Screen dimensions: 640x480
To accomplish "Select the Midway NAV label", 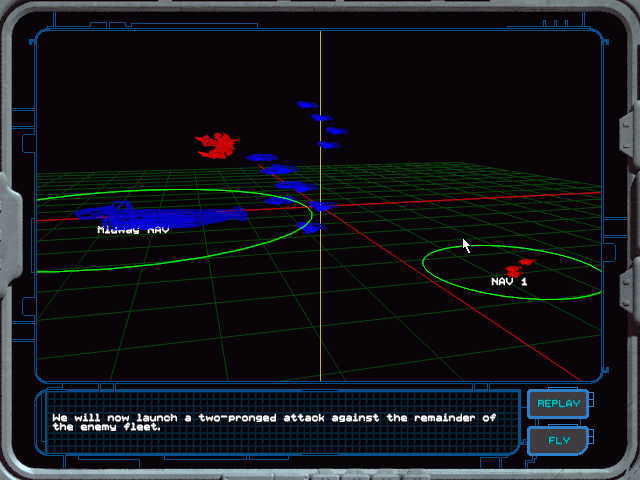I will pos(133,230).
